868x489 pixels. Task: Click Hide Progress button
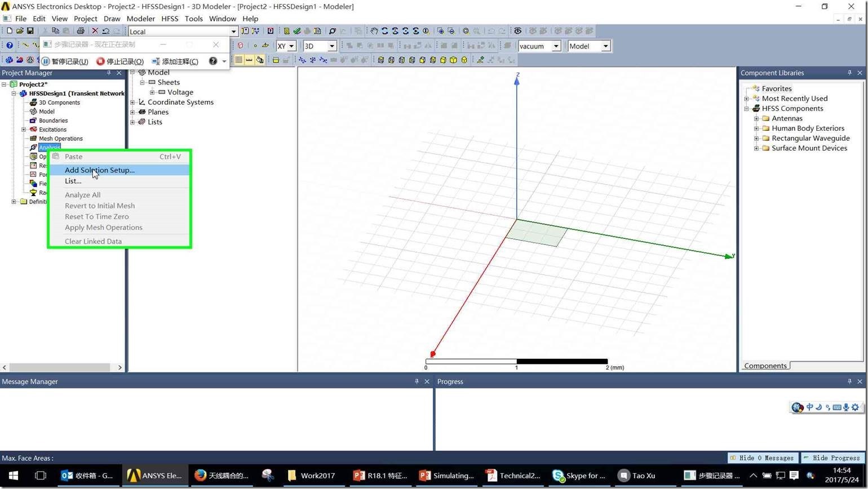tap(833, 458)
